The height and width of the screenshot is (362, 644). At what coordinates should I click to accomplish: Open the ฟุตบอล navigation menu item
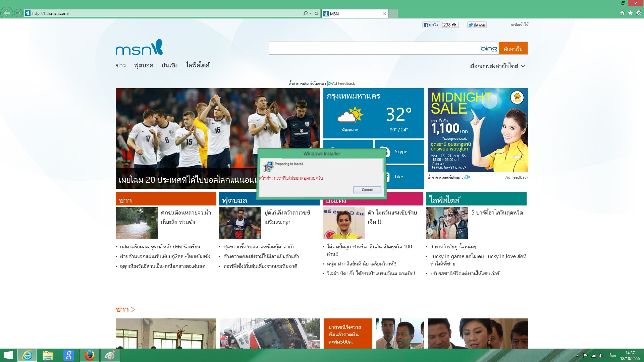[144, 65]
